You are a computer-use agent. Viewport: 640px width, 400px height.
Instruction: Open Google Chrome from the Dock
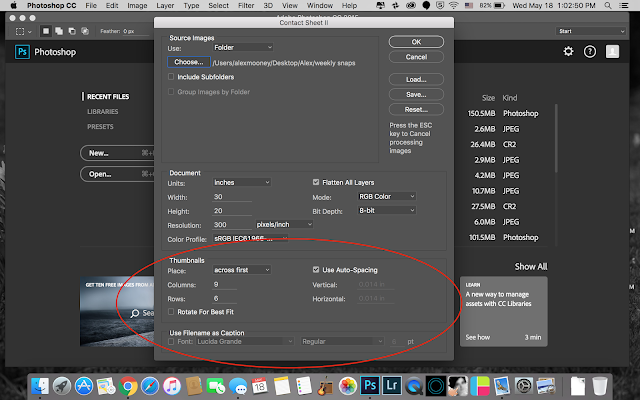(128, 386)
